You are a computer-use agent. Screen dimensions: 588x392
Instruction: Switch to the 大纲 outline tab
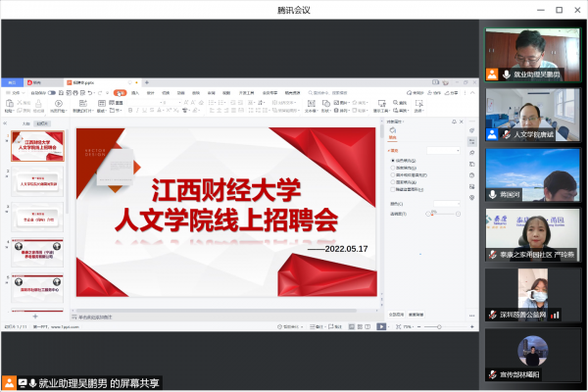pyautogui.click(x=26, y=124)
